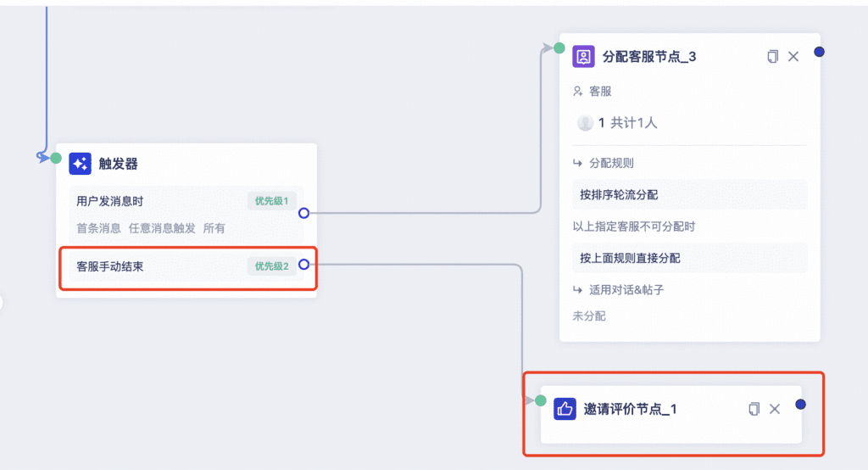The width and height of the screenshot is (868, 470).
Task: Open the 按排序轮流分配 rule field
Action: tap(690, 194)
